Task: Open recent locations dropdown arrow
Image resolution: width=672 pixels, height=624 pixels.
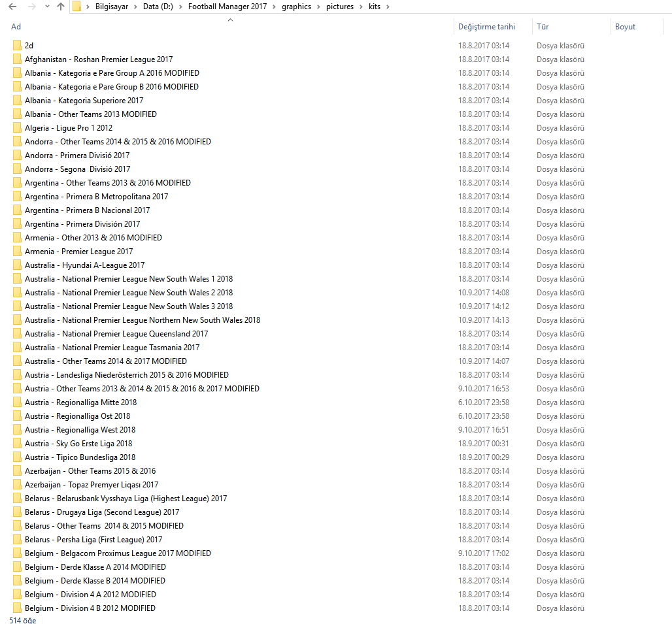Action: tap(47, 7)
